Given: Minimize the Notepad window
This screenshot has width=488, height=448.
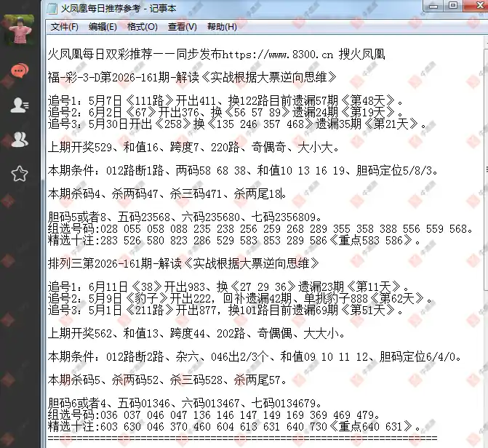Looking at the screenshot, I should pos(433,6).
